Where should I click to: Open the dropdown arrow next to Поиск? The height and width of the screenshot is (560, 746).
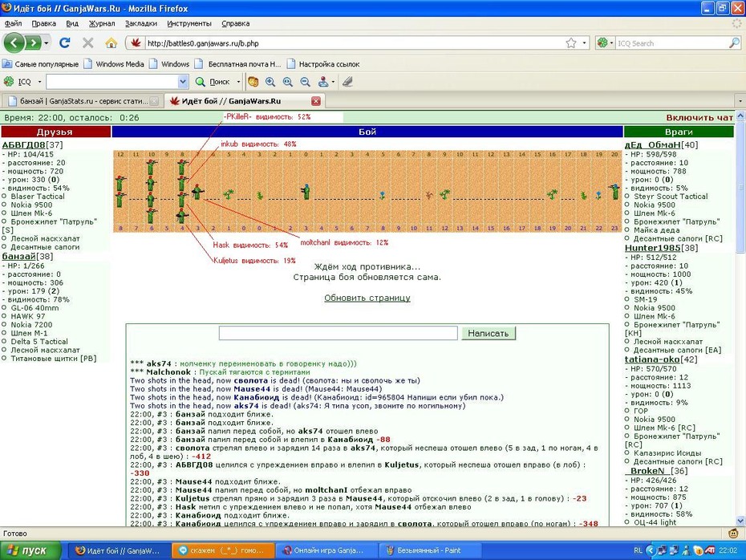238,82
